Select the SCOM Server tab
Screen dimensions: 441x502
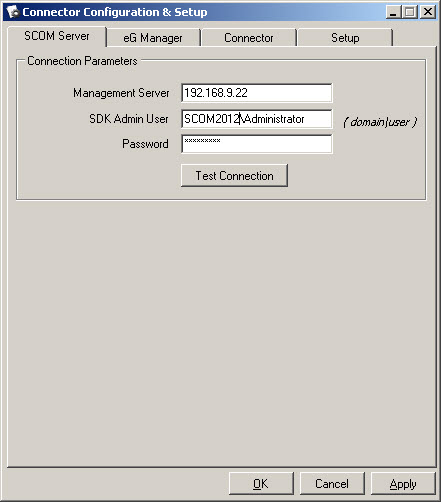coord(57,36)
